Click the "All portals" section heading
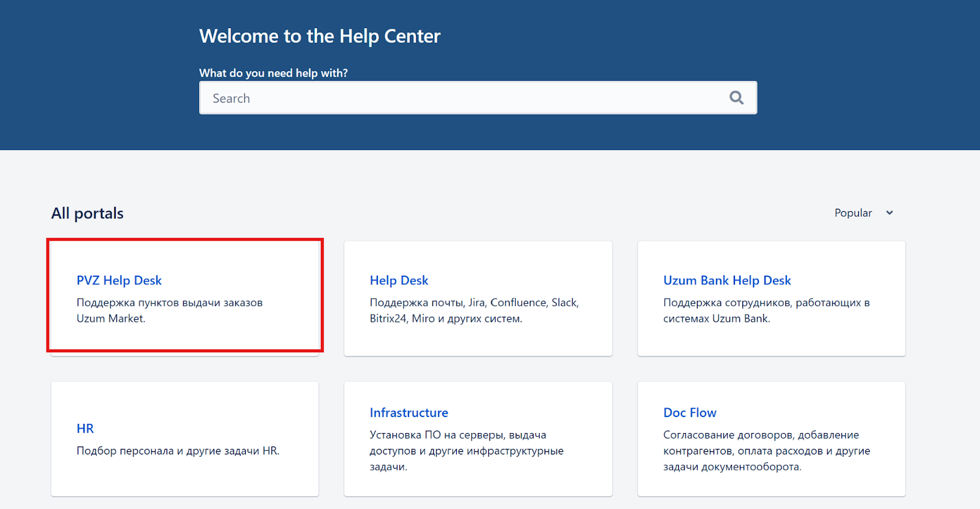The height and width of the screenshot is (509, 980). click(x=88, y=213)
